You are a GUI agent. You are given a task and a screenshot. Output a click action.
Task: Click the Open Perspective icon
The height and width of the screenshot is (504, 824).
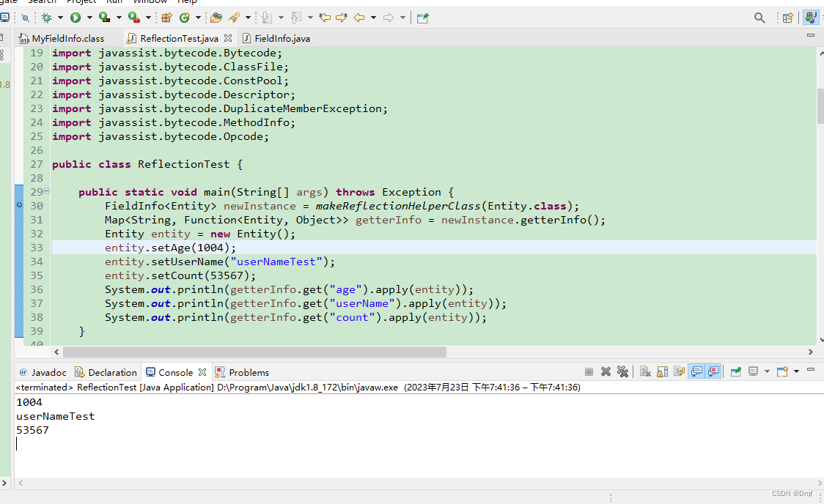coord(787,18)
